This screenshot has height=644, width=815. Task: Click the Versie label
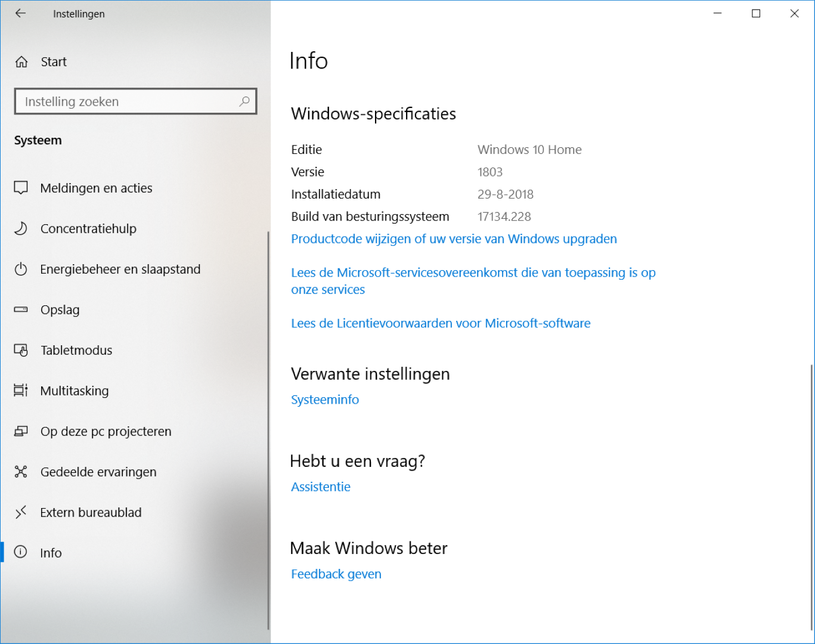[x=308, y=172]
